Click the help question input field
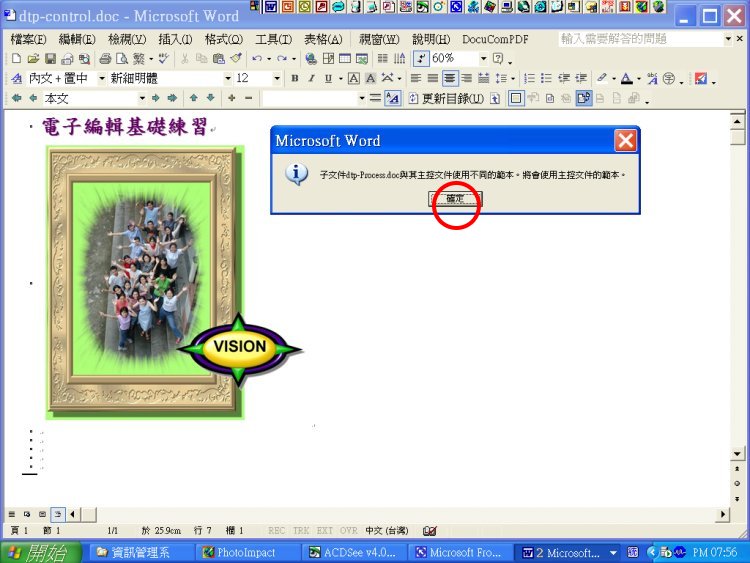The height and width of the screenshot is (563, 750). [641, 39]
